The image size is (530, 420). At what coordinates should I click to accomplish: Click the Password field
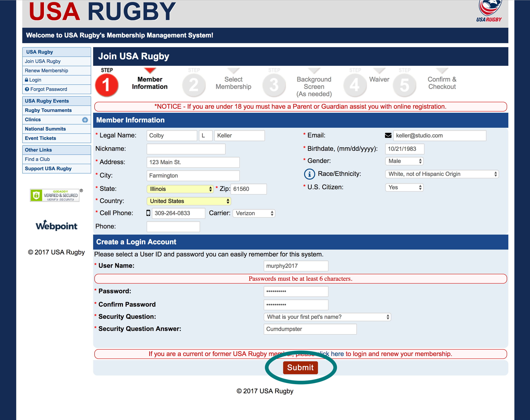[x=296, y=291]
